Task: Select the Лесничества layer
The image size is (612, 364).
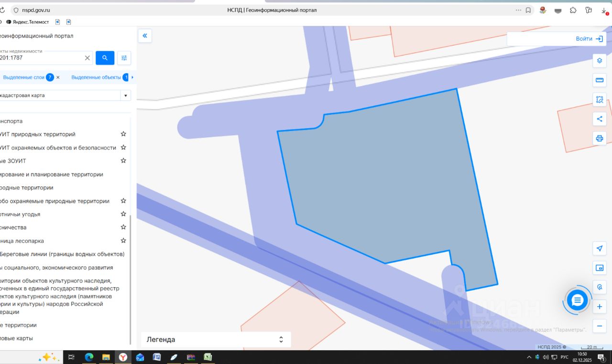Action: pyautogui.click(x=13, y=227)
